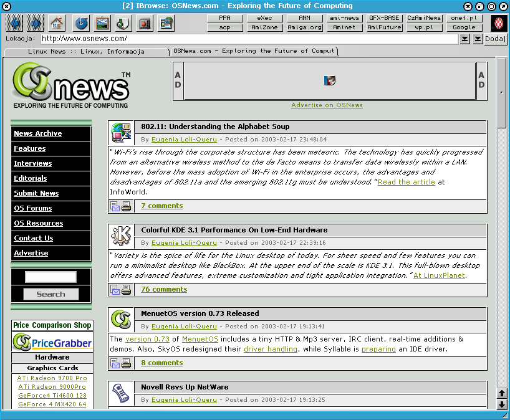Switch to the Linux News tab
510x420 pixels.
coord(87,52)
